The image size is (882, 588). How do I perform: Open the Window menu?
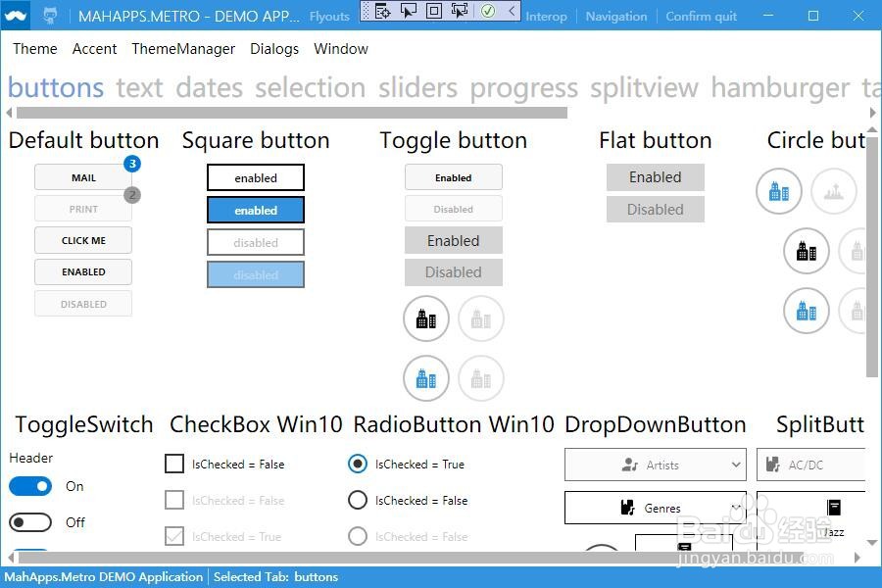coord(341,49)
